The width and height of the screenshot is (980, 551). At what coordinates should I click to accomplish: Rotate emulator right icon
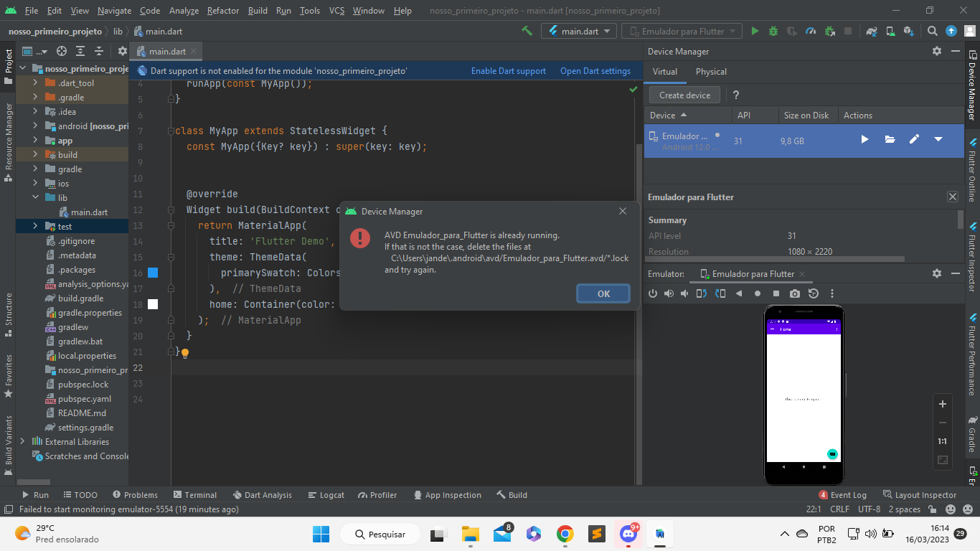[720, 293]
